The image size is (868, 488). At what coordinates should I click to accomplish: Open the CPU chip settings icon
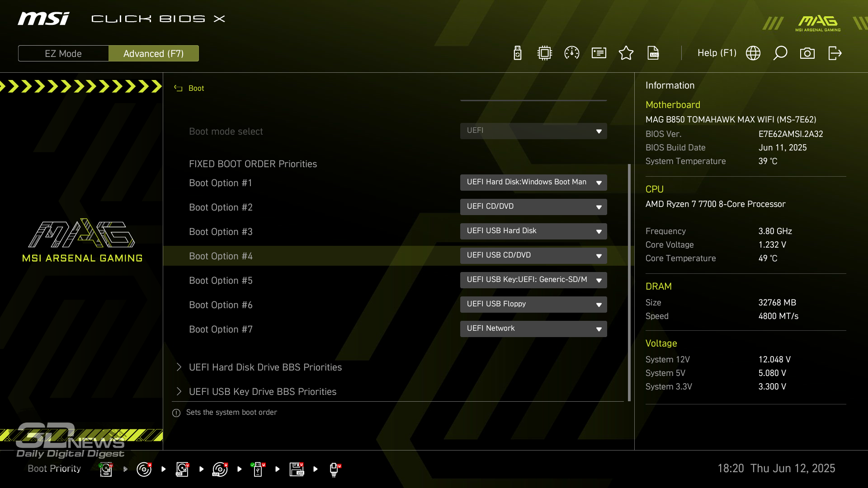[x=545, y=53]
